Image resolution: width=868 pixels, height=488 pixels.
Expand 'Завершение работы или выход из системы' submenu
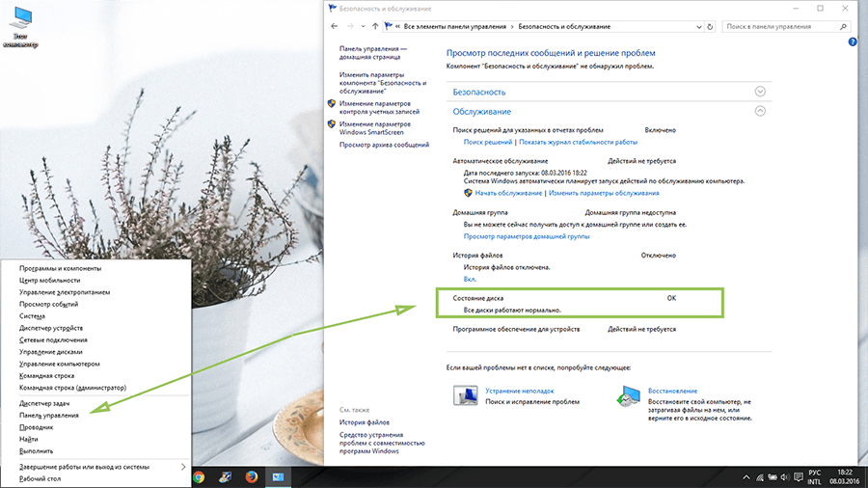point(96,467)
